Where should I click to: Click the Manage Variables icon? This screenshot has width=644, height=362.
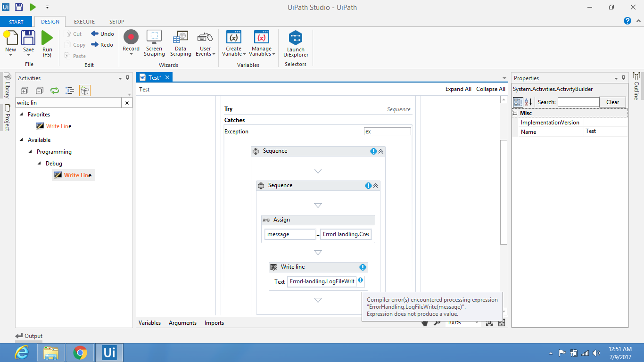click(262, 37)
